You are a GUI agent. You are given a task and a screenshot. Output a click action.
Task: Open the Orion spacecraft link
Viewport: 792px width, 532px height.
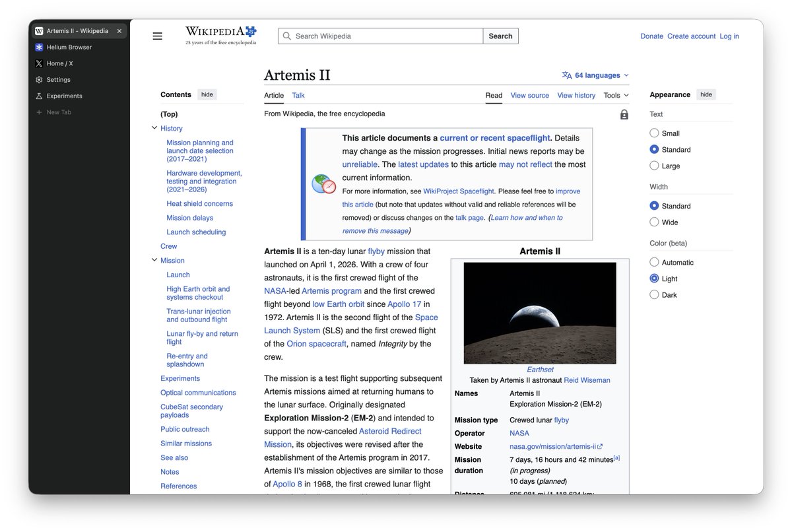(316, 344)
